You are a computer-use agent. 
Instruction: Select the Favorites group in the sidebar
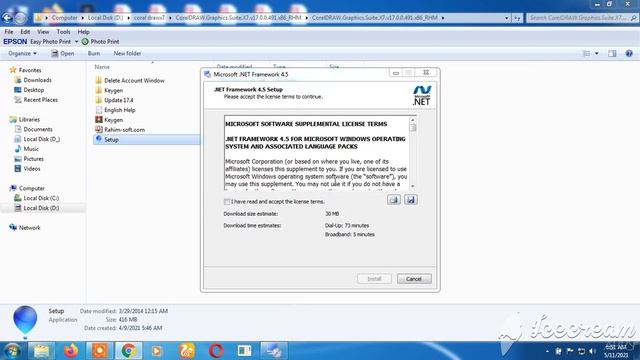pos(30,70)
